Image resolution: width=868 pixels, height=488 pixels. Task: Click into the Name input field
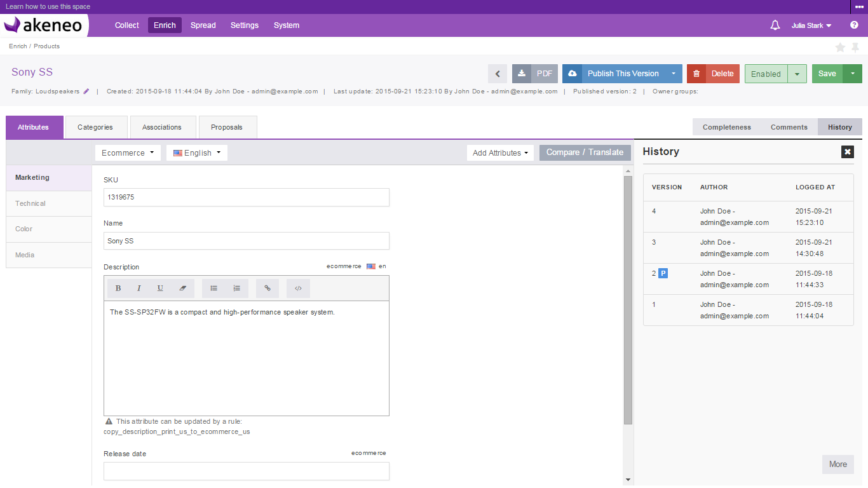pyautogui.click(x=247, y=241)
